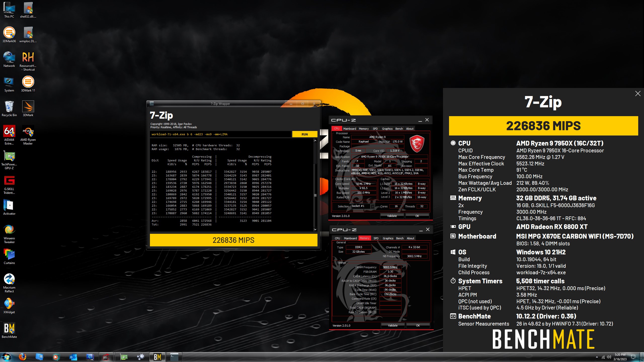The image size is (644, 362).
Task: Click the 7-Zip Wrapper 226836 MIPS result bar
Action: click(233, 240)
